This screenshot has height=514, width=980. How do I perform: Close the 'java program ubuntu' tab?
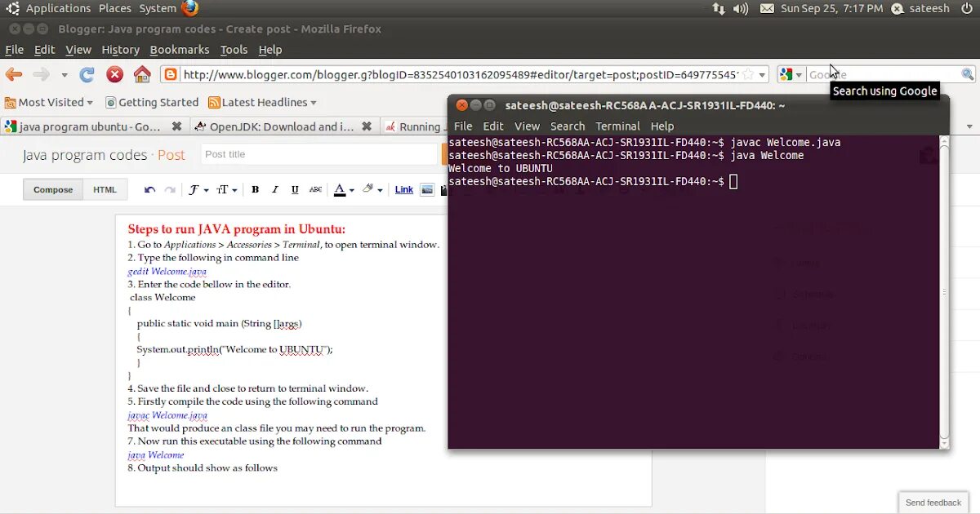[177, 126]
